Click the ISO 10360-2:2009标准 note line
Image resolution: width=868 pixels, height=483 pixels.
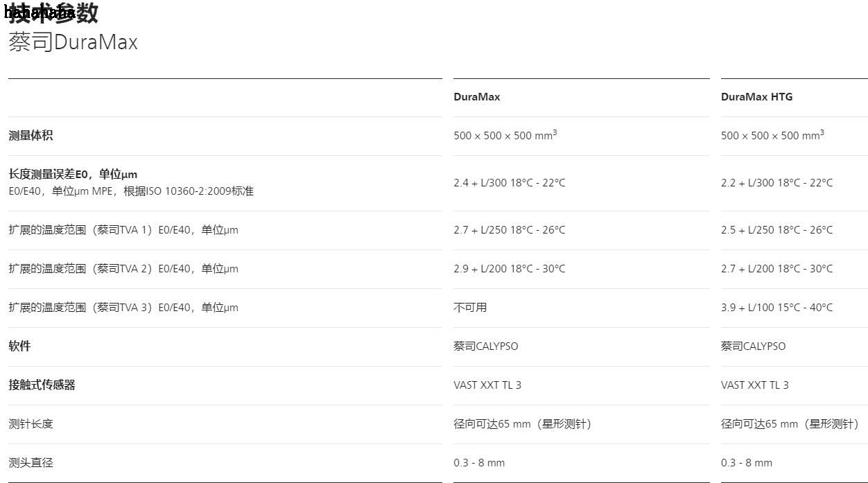click(x=131, y=191)
